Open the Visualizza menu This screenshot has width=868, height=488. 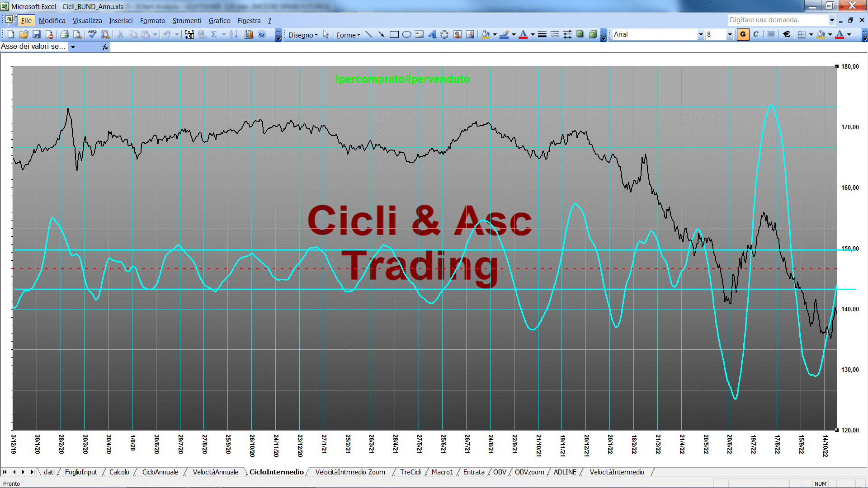[87, 20]
